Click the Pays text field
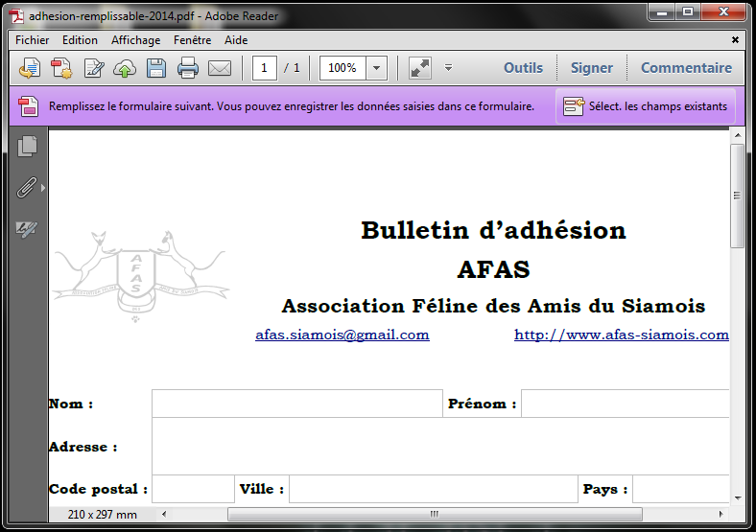 tap(681, 489)
